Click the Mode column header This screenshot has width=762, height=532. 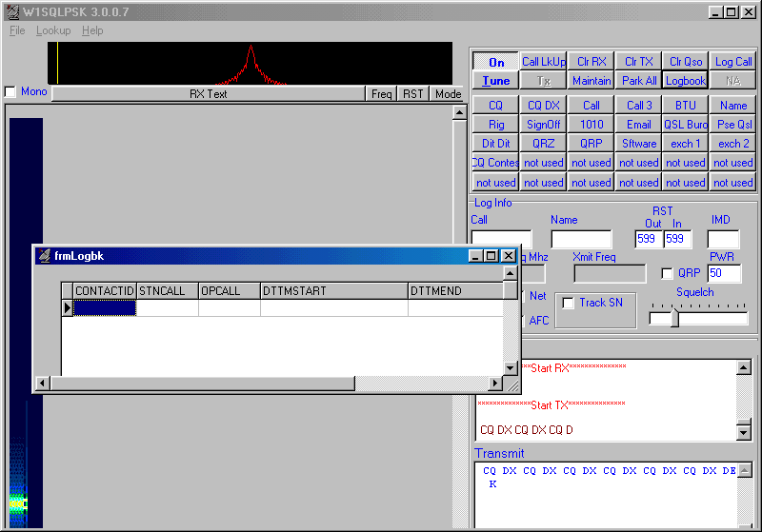(448, 93)
